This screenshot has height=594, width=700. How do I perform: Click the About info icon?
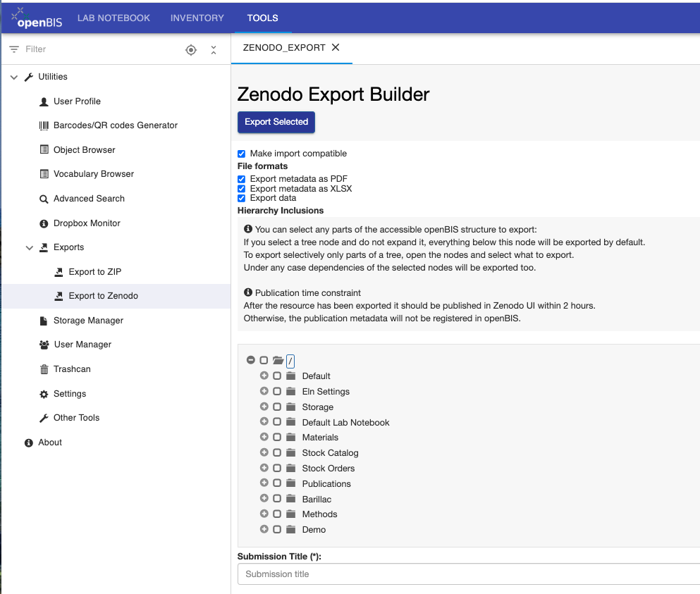tap(29, 443)
